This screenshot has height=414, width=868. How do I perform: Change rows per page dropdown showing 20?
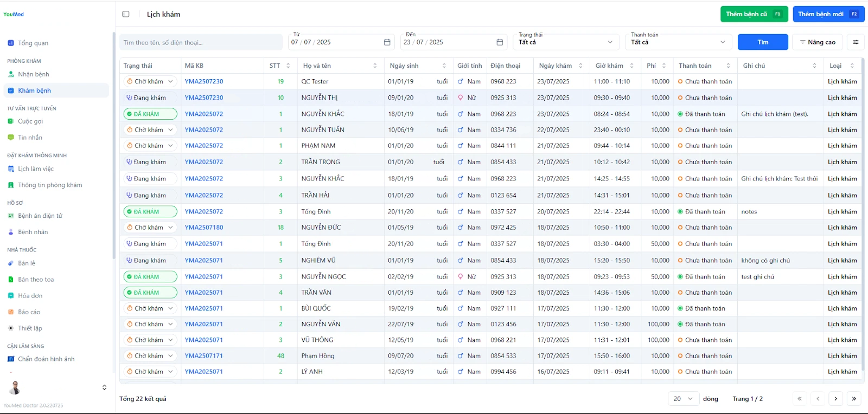pyautogui.click(x=683, y=399)
